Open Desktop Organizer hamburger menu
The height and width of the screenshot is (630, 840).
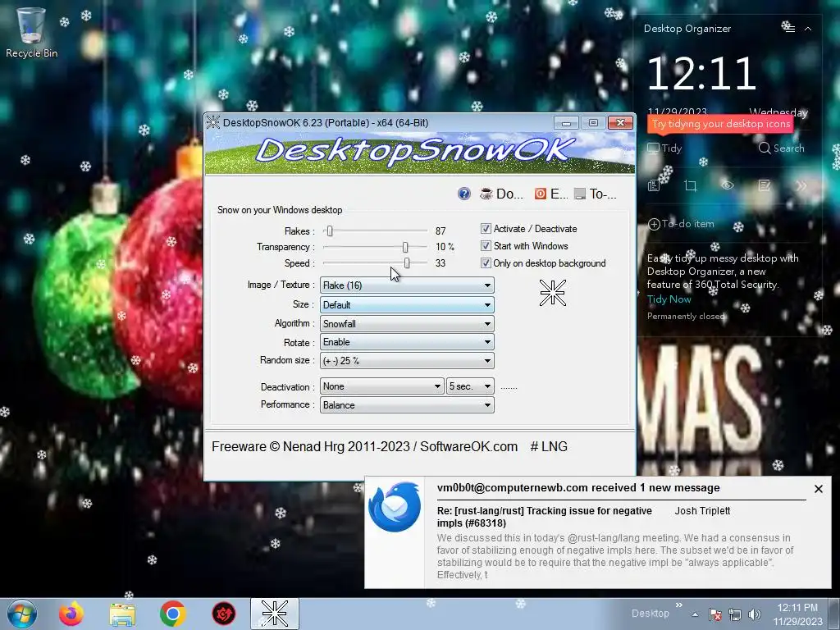coord(790,29)
